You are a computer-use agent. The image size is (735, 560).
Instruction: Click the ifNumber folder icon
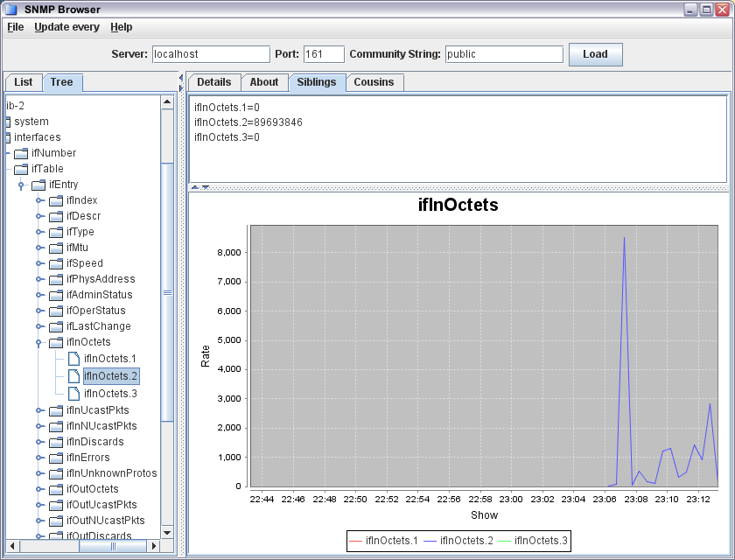21,153
